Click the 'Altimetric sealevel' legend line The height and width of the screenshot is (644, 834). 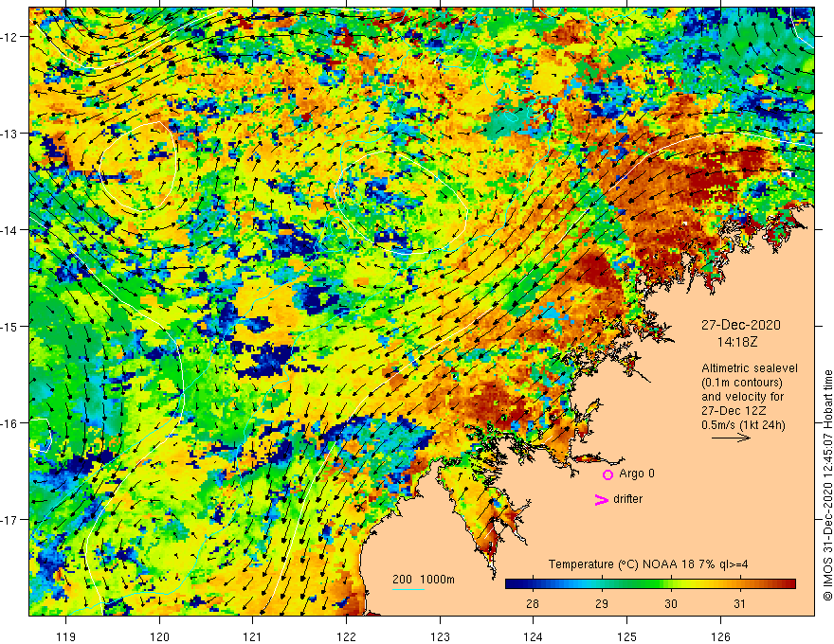(x=750, y=368)
